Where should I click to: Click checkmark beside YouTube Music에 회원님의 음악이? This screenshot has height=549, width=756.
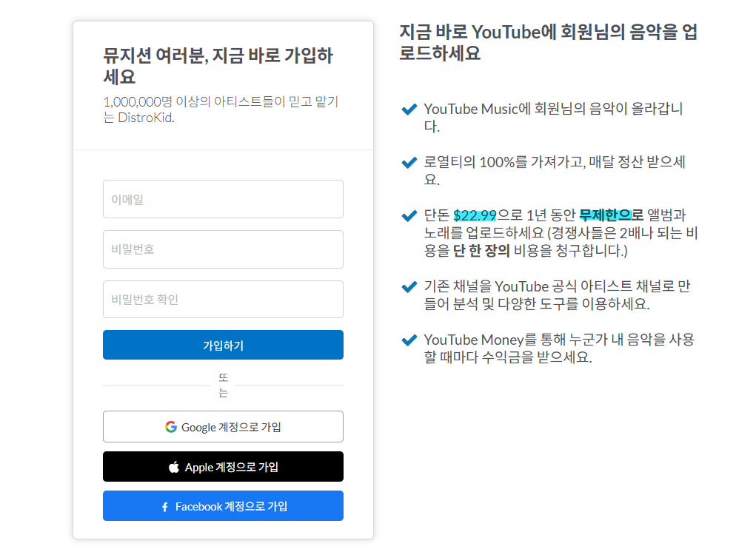click(409, 110)
